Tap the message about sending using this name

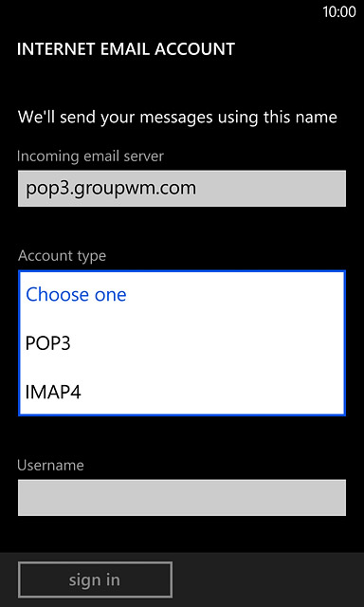tap(177, 118)
